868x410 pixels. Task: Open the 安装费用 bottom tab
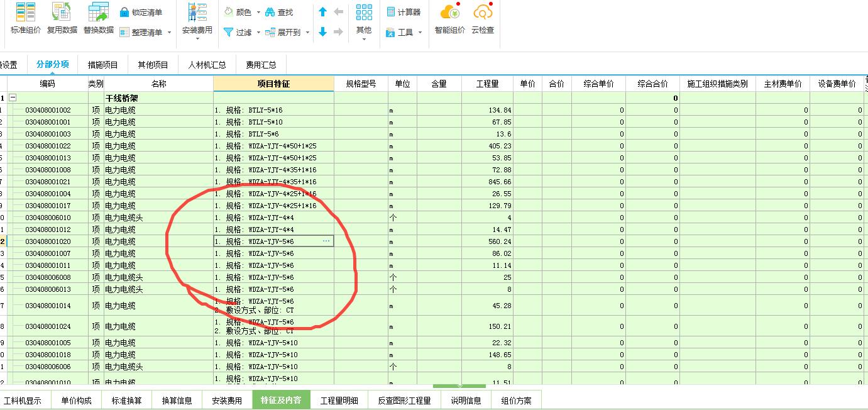pyautogui.click(x=227, y=401)
